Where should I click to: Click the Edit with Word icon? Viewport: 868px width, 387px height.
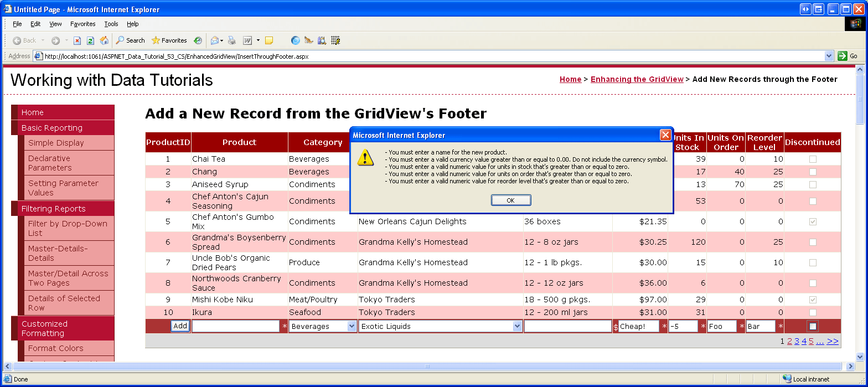pos(247,40)
